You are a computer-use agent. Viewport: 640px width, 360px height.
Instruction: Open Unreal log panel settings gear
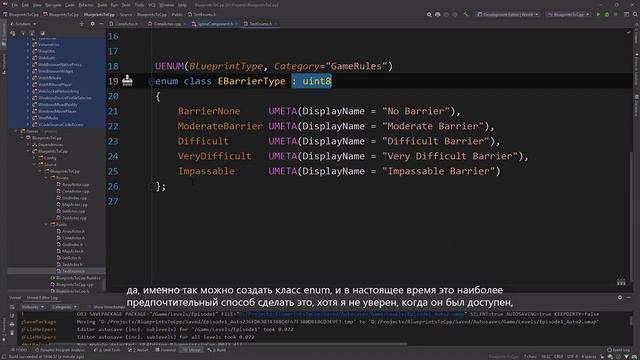click(x=620, y=298)
